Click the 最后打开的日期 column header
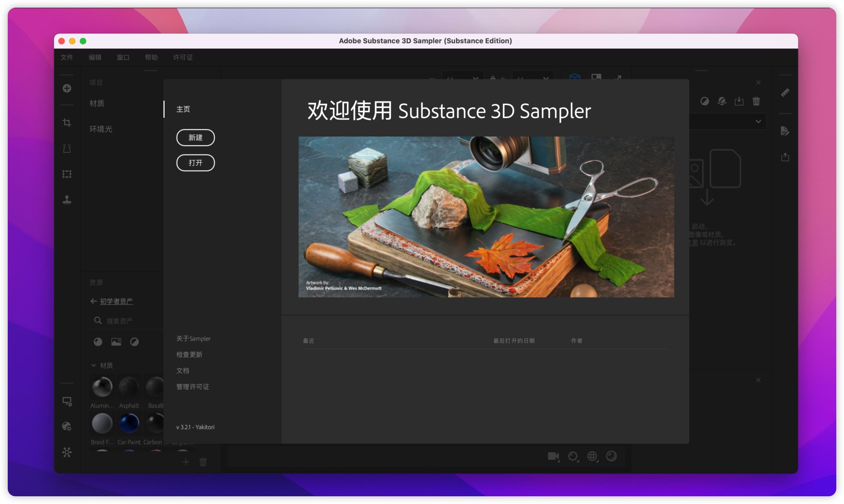This screenshot has width=844, height=504. [514, 341]
